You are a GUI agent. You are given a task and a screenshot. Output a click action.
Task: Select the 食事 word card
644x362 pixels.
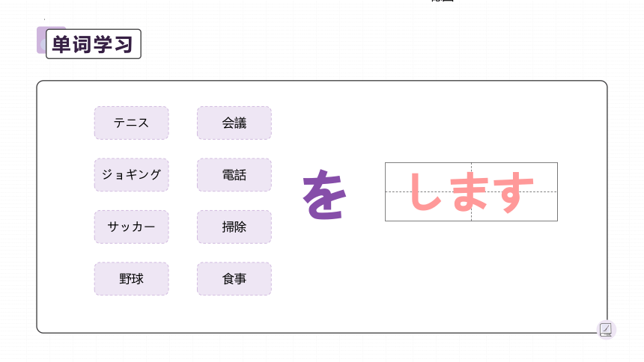(x=234, y=279)
